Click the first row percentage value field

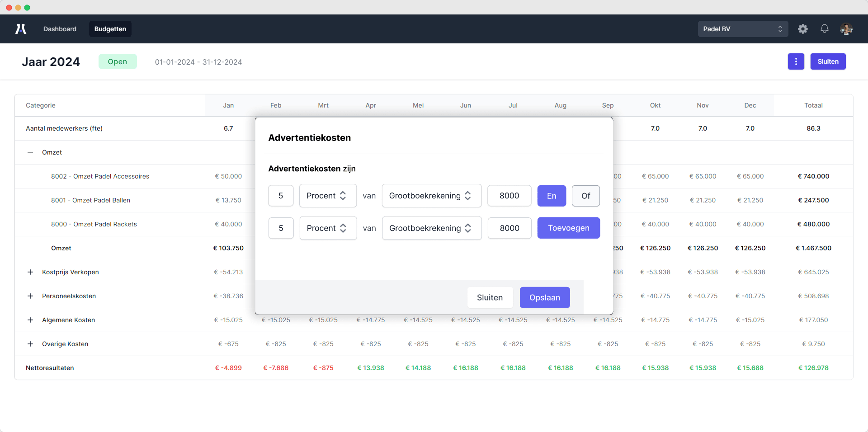[x=281, y=196]
